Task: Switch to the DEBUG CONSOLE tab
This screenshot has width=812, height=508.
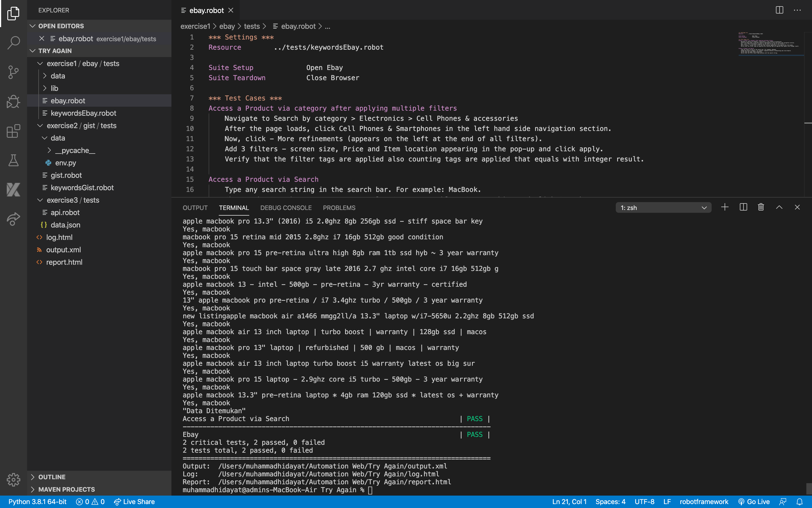Action: coord(286,208)
